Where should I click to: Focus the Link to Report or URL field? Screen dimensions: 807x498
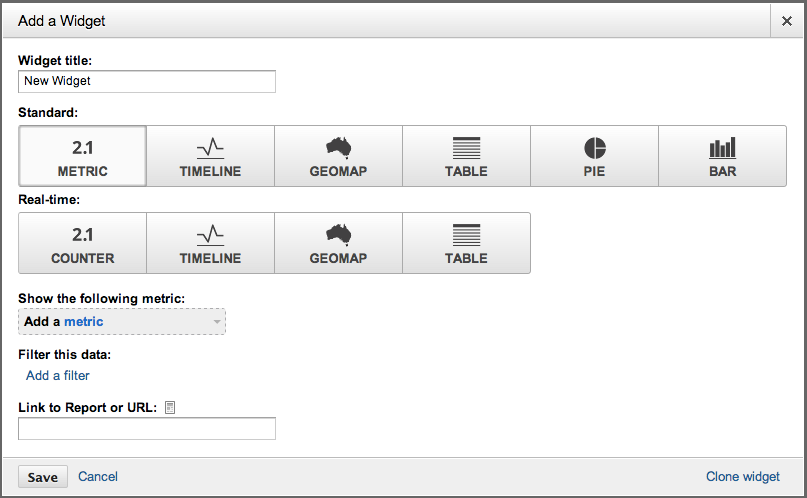(146, 429)
